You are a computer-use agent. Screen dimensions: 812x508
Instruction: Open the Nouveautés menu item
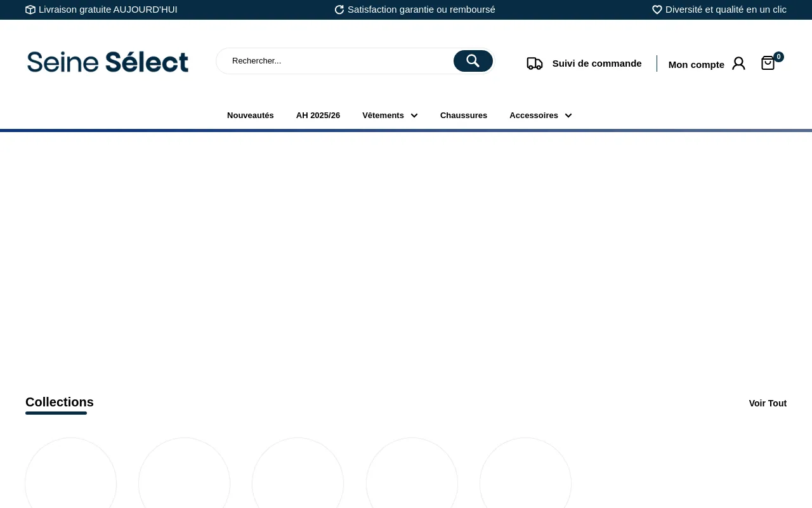(x=251, y=116)
